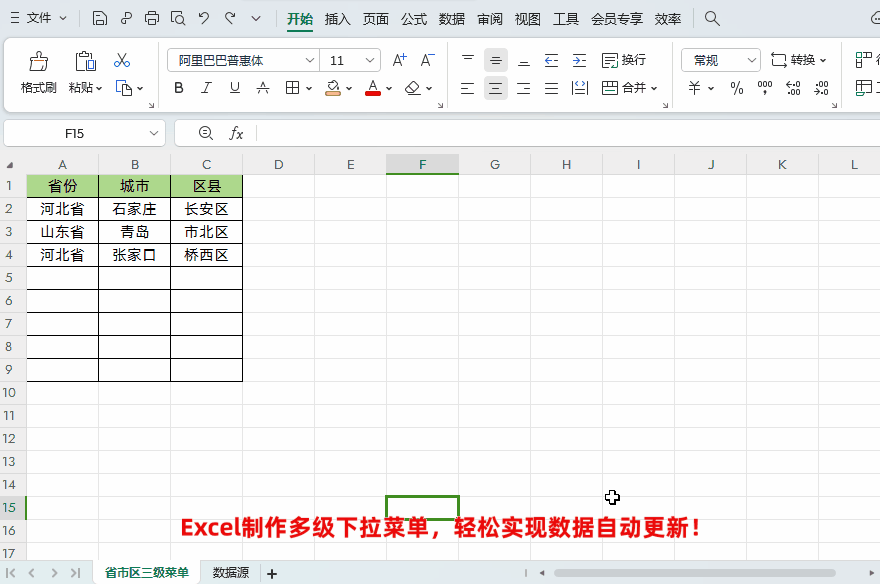The height and width of the screenshot is (584, 880).
Task: Switch to the 数据源 sheet tab
Action: click(231, 573)
